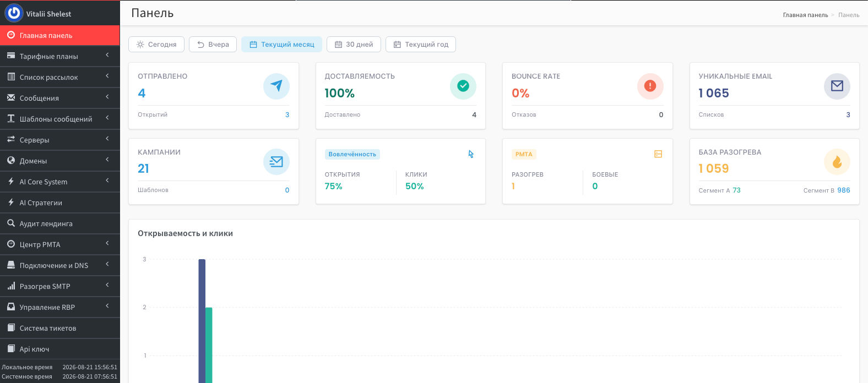The width and height of the screenshot is (868, 383).
Task: Click the Открытия 75% value
Action: 333,186
